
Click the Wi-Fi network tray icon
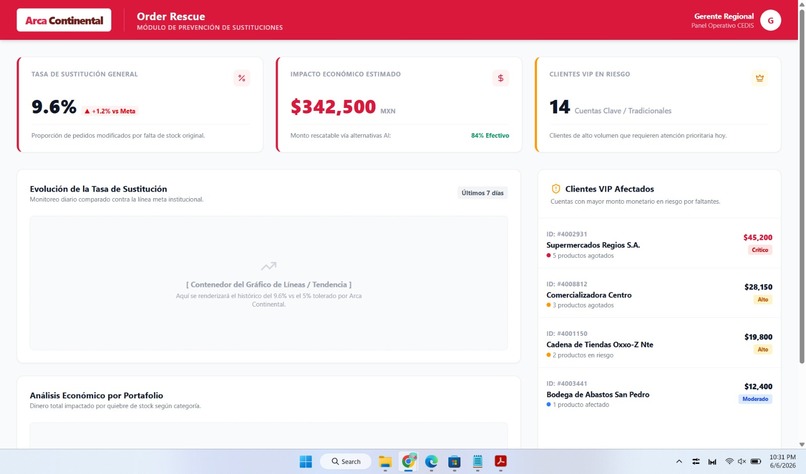point(729,462)
